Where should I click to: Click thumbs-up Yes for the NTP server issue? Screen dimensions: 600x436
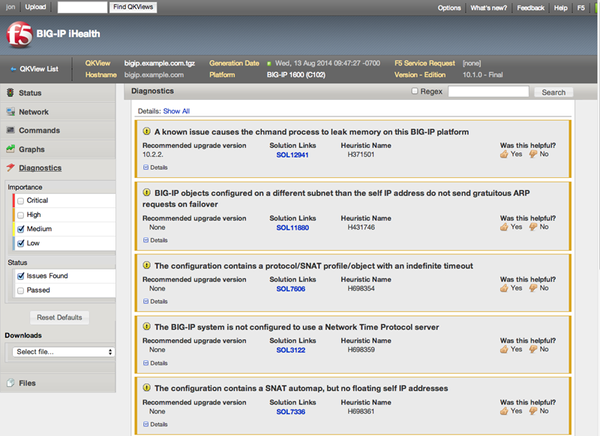pos(510,349)
